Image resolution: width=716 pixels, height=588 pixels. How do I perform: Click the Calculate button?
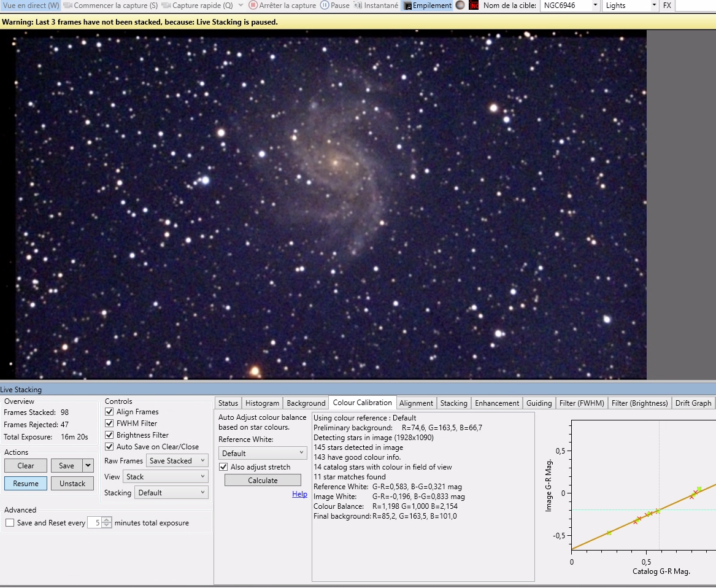tap(263, 480)
